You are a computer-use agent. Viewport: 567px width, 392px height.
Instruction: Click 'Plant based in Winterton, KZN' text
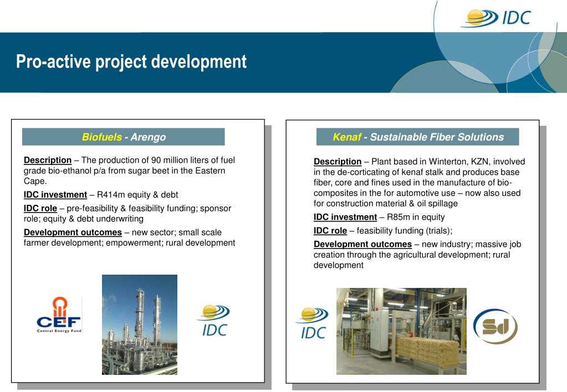pyautogui.click(x=430, y=162)
